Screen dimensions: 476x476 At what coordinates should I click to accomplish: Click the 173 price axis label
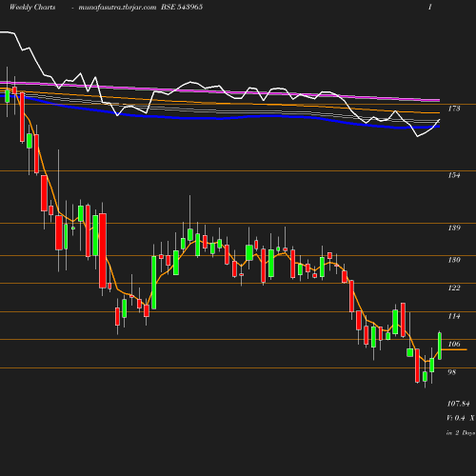tap(454, 109)
